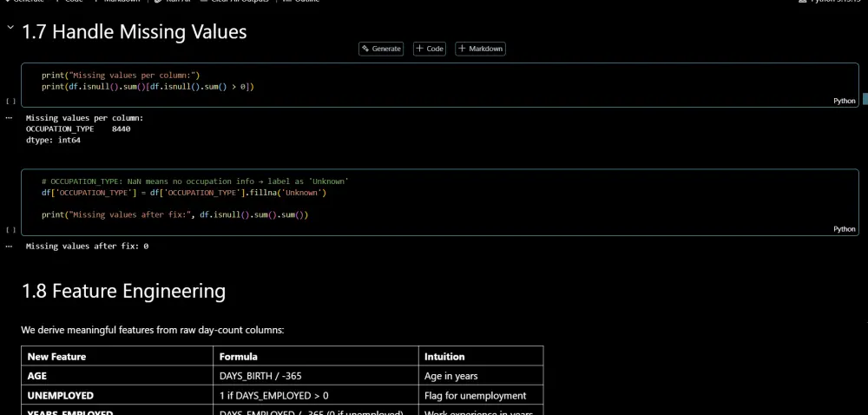Open output actions for 'Missing values per column'

click(x=9, y=118)
